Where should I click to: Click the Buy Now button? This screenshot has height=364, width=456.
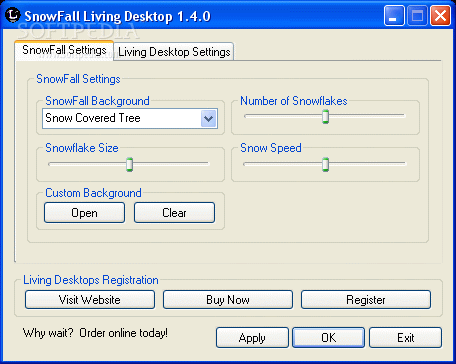pyautogui.click(x=228, y=300)
